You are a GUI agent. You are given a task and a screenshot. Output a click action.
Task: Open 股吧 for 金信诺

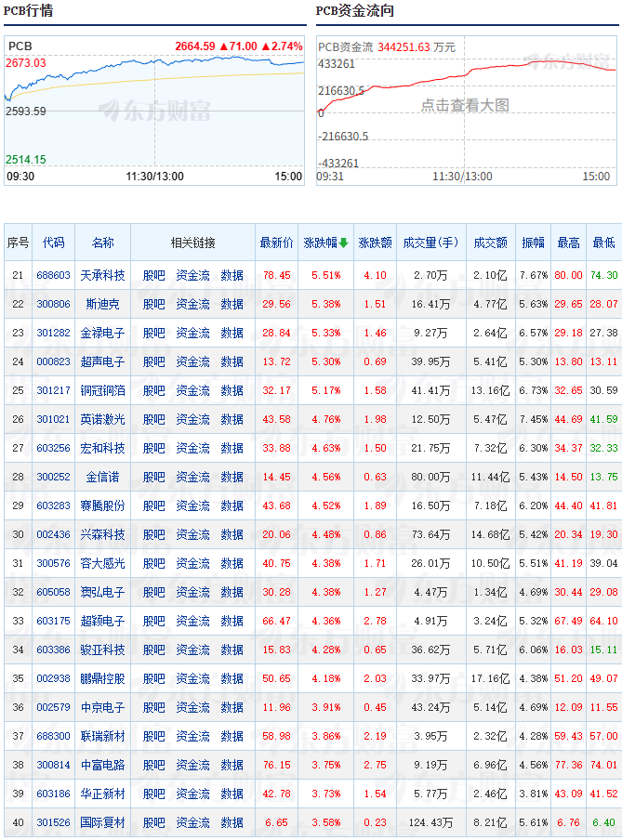coord(154,478)
